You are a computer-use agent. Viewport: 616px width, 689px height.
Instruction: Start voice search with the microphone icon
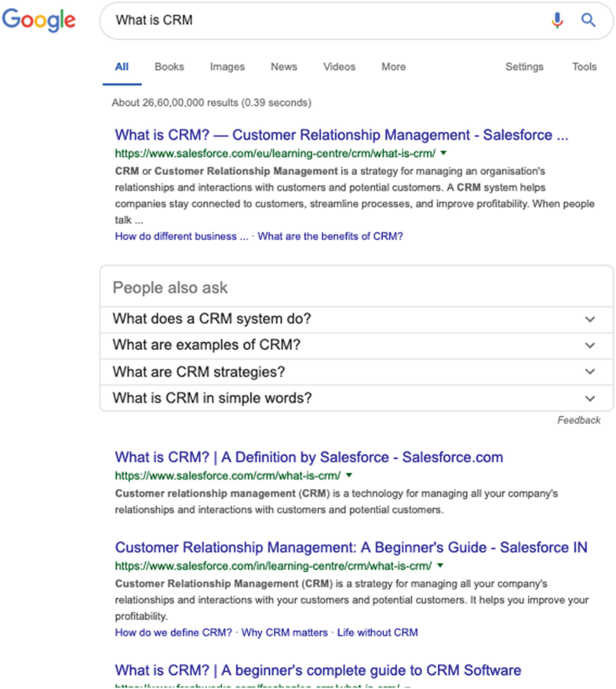click(556, 20)
